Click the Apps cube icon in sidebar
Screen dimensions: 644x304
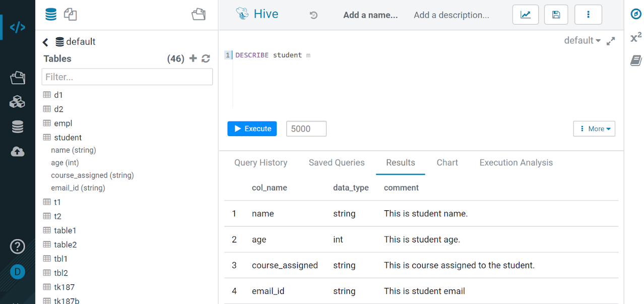(17, 101)
